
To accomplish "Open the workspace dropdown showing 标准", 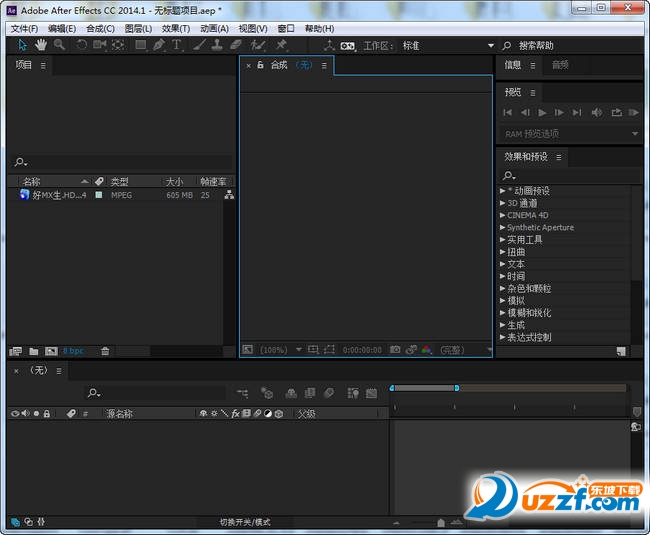I will pos(448,46).
